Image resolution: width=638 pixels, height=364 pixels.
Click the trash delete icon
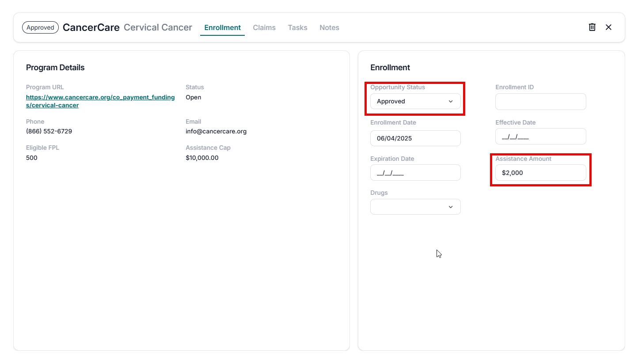pos(592,27)
